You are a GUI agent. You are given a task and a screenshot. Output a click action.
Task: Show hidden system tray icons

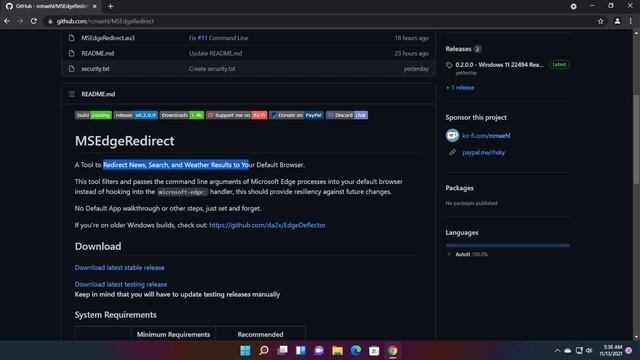pos(557,351)
